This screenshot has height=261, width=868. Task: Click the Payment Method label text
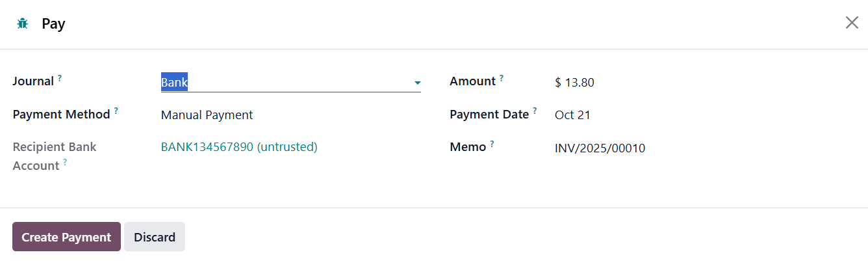coord(62,115)
